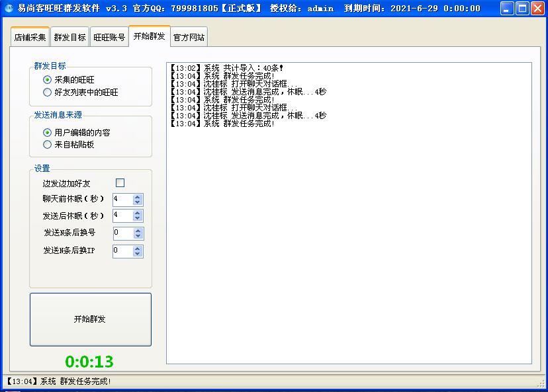
Task: Choose 用户编辑的内容 as message source
Action: pos(77,133)
